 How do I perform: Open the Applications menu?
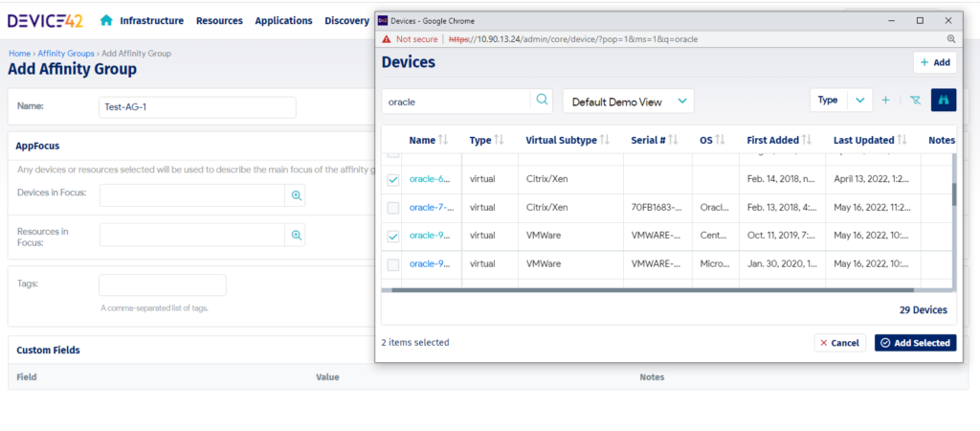tap(283, 20)
